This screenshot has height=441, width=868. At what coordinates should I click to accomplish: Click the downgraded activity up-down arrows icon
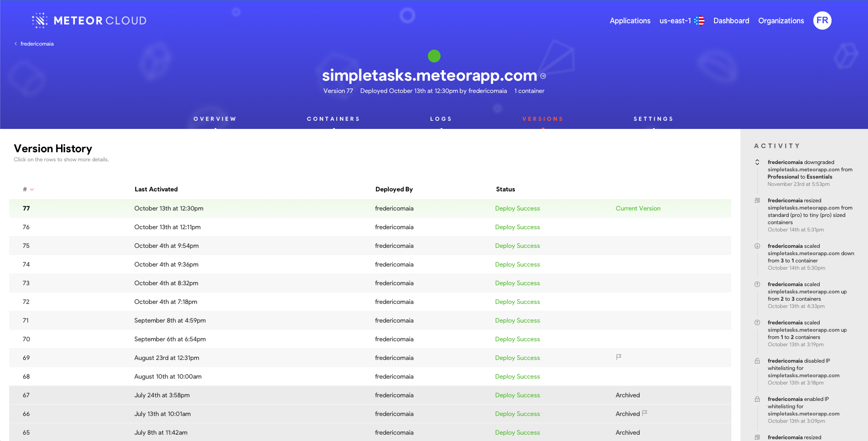(757, 162)
